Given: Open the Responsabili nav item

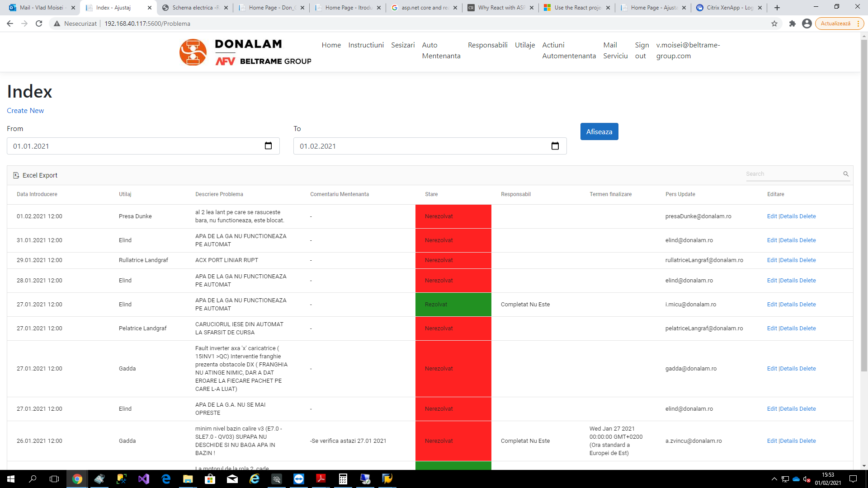Looking at the screenshot, I should click(x=488, y=45).
